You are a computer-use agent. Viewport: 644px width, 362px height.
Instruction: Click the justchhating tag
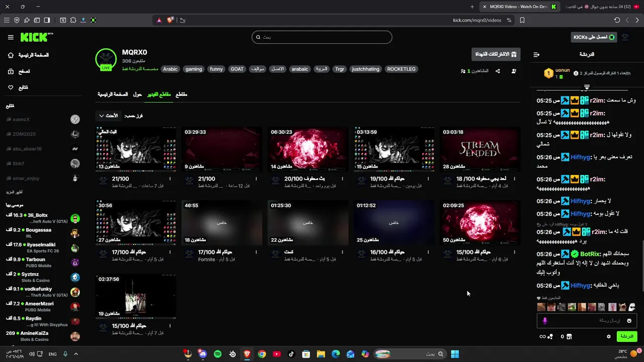click(366, 69)
